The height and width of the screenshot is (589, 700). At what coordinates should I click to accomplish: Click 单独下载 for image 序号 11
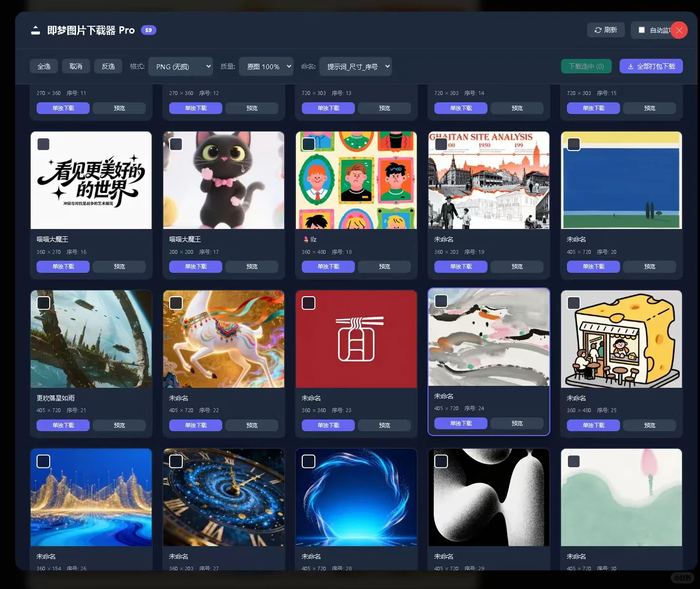click(63, 108)
